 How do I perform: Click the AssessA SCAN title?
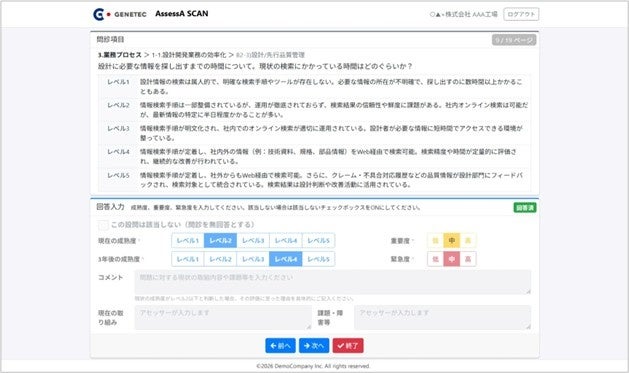coord(182,14)
